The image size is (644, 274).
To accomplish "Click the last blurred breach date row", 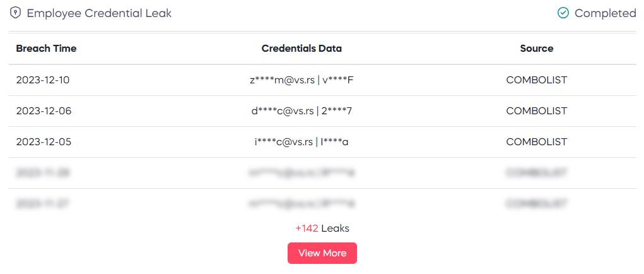I will click(42, 203).
